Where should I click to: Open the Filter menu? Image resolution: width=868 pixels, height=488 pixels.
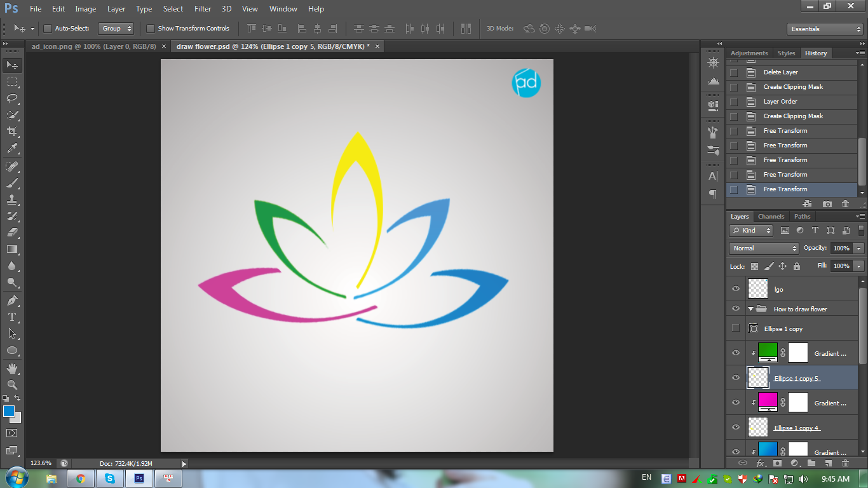coord(202,8)
